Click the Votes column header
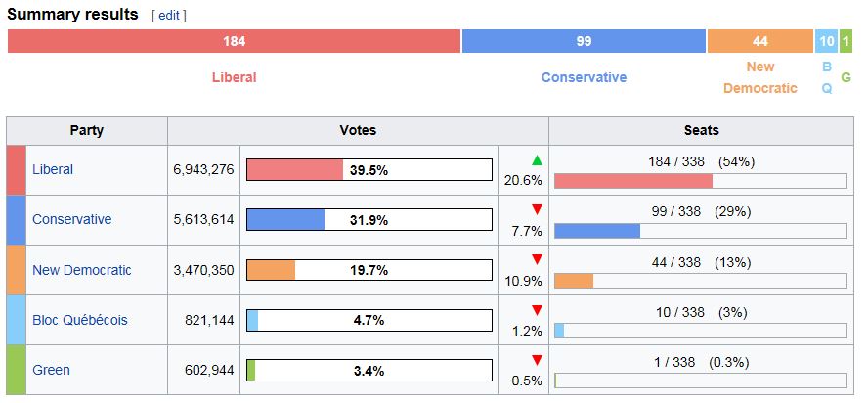This screenshot has width=868, height=403. pos(358,130)
